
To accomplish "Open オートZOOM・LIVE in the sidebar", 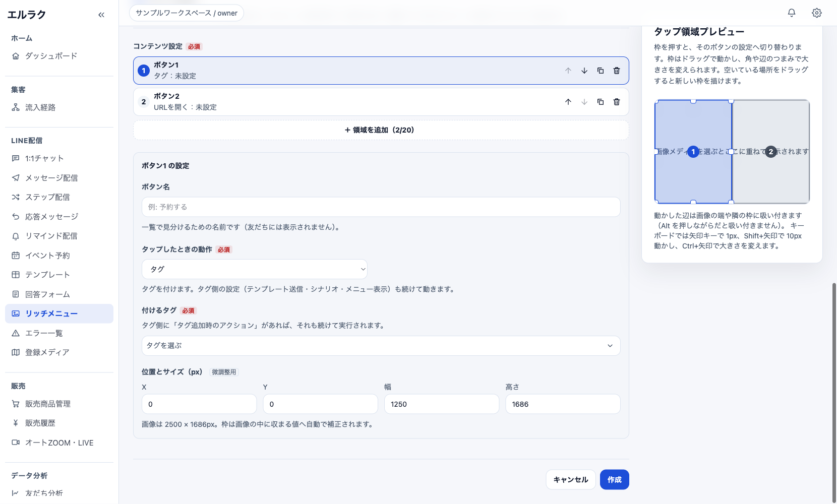I will click(59, 443).
